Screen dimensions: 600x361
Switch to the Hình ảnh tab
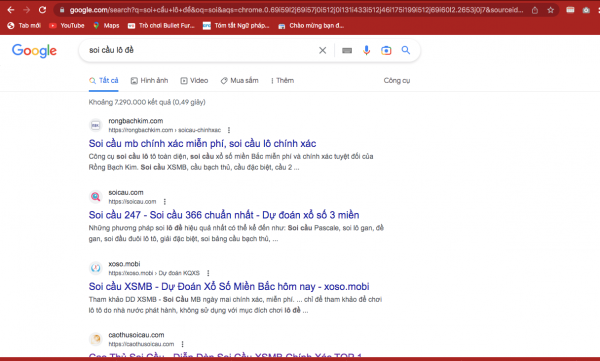(150, 81)
